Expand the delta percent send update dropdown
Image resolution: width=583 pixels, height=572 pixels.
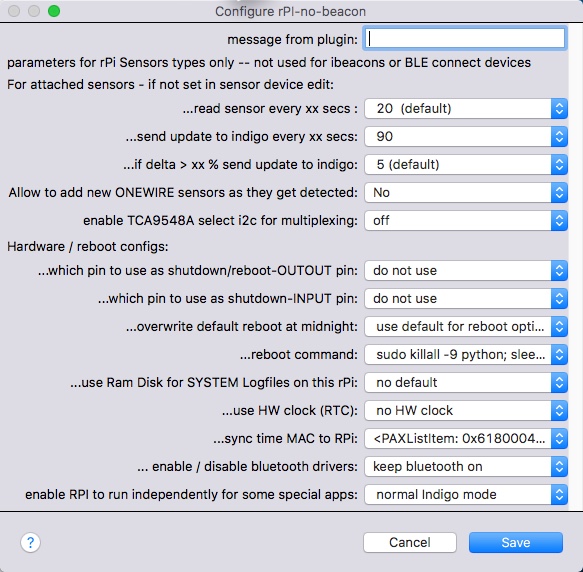466,164
